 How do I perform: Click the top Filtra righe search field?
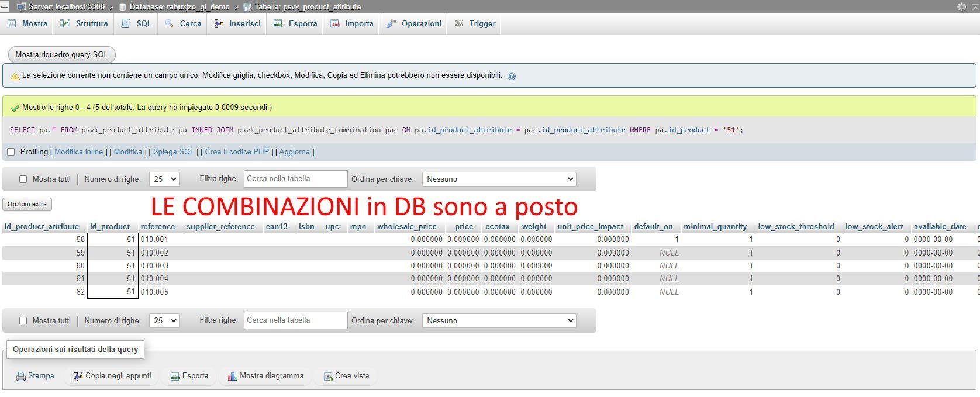coord(296,179)
